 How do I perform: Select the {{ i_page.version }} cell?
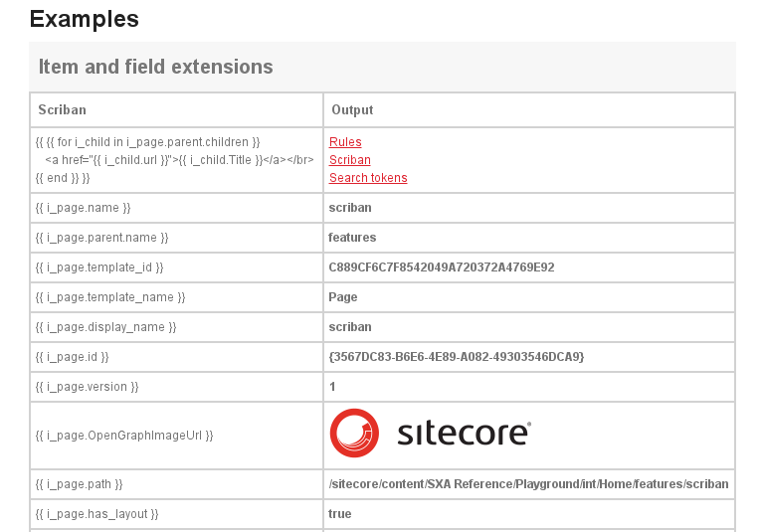coord(176,387)
